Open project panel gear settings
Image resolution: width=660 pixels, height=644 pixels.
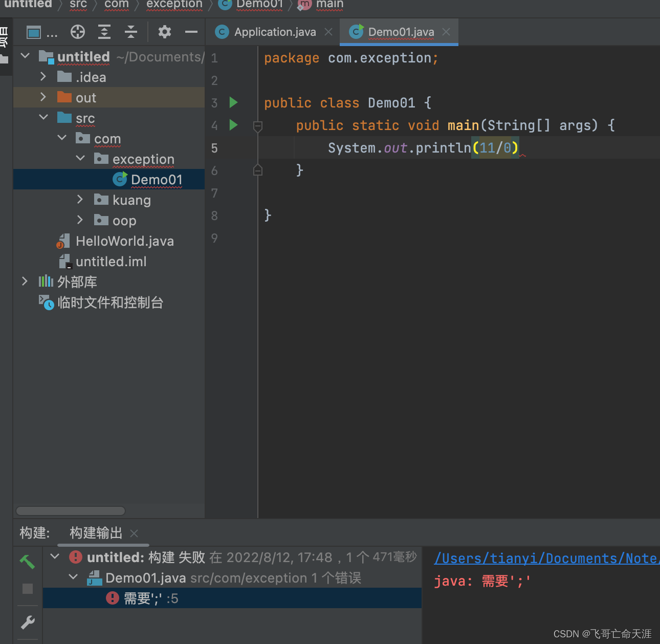click(x=164, y=32)
